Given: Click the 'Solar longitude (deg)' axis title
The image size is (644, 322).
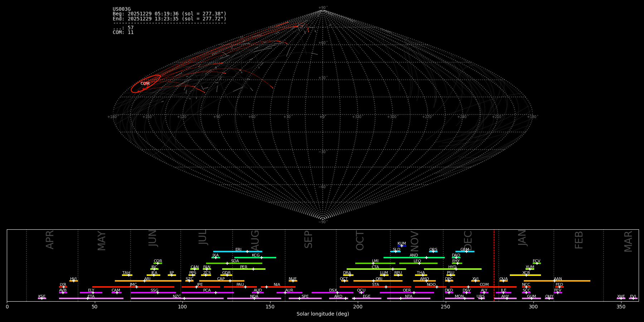Looking at the screenshot, I should point(323,314).
